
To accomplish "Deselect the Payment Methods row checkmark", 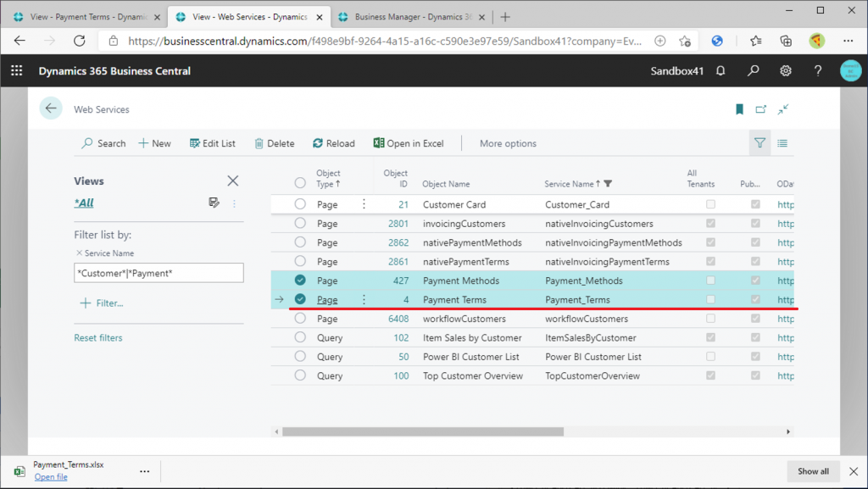I will (300, 280).
